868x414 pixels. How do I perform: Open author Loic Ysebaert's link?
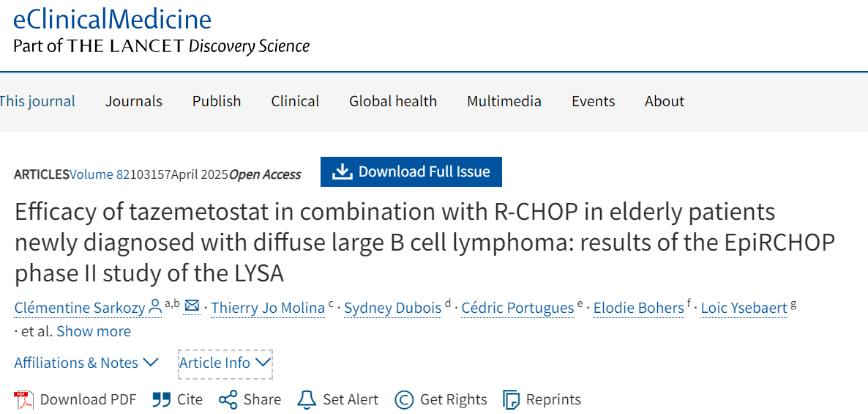pyautogui.click(x=744, y=308)
